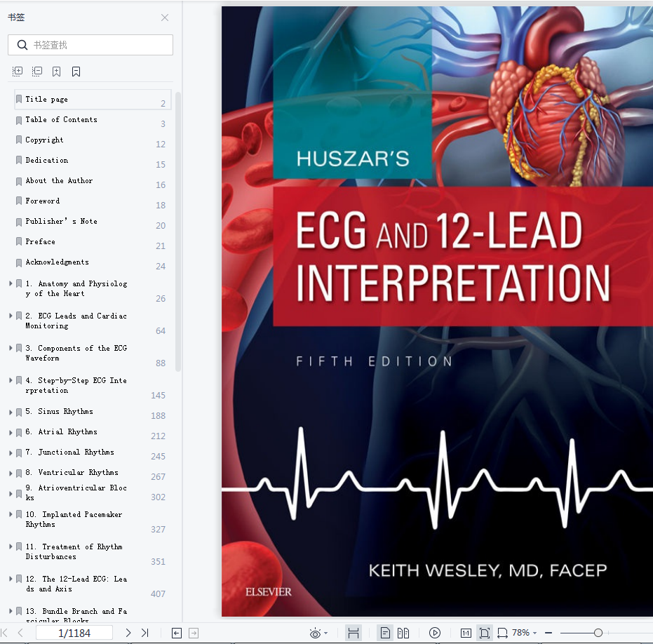The width and height of the screenshot is (653, 644).
Task: Expand chapter 9 Atrioventricular Blocks bookmark
Action: (11, 494)
